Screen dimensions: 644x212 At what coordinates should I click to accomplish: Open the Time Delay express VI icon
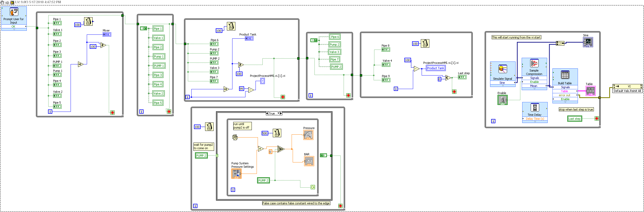[x=535, y=107]
